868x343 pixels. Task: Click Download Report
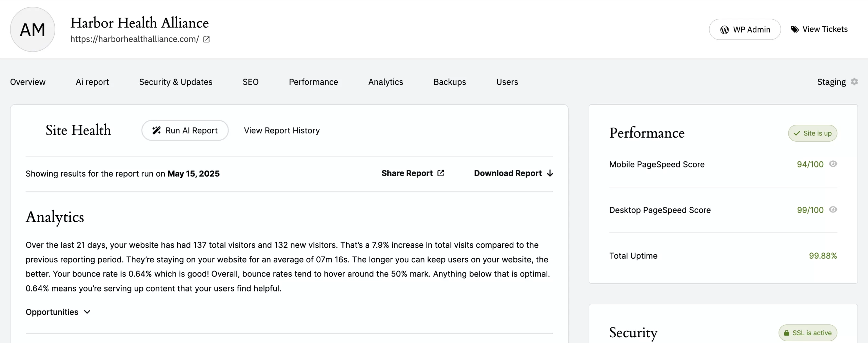tap(513, 173)
